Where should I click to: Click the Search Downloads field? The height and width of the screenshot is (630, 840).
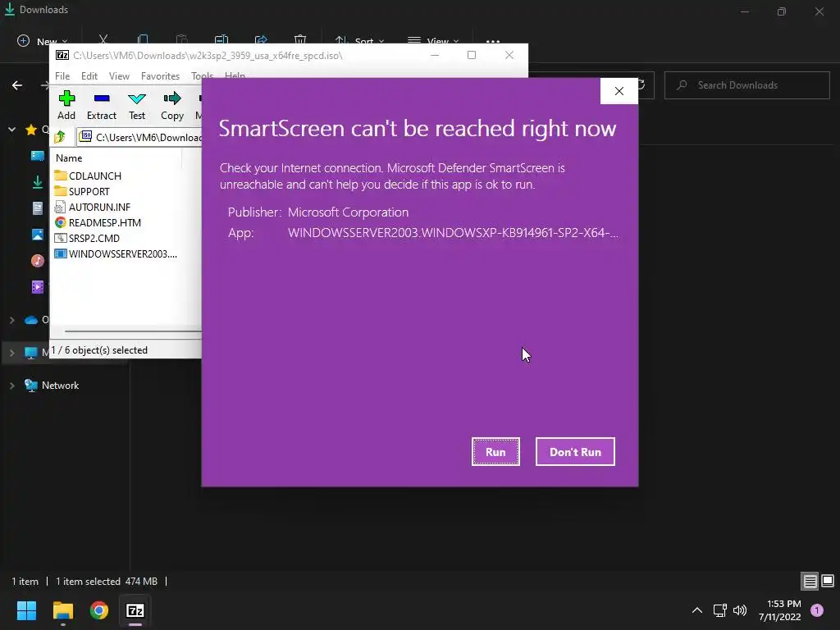746,85
